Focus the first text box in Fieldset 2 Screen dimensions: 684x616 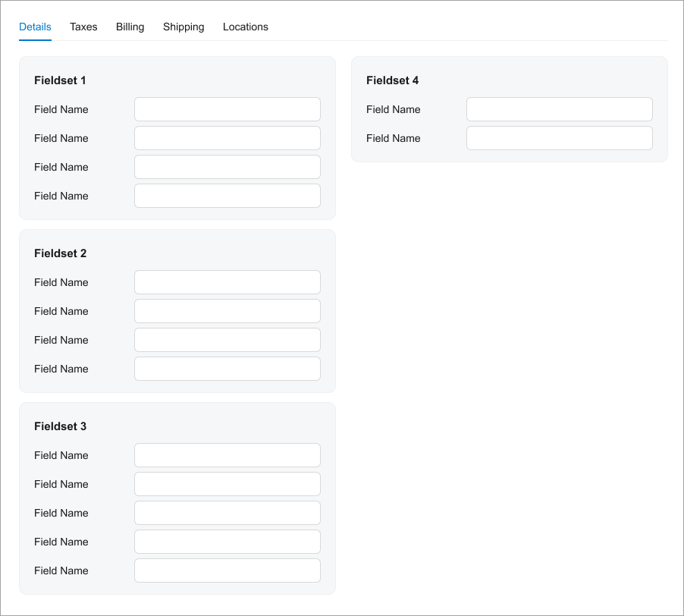pos(227,282)
